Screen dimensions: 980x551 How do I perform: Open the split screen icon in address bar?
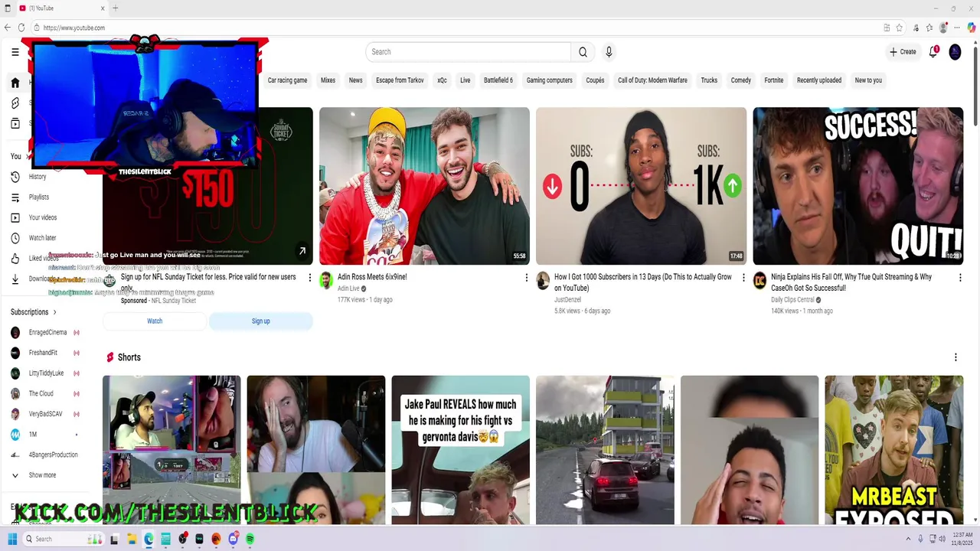887,28
